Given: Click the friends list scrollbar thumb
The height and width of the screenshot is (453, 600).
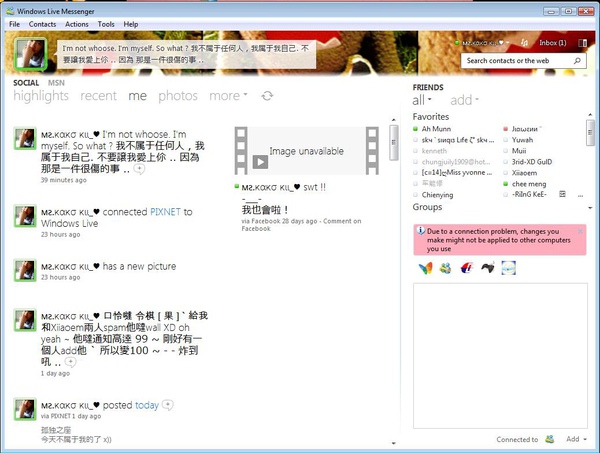Looking at the screenshot, I should 590,132.
